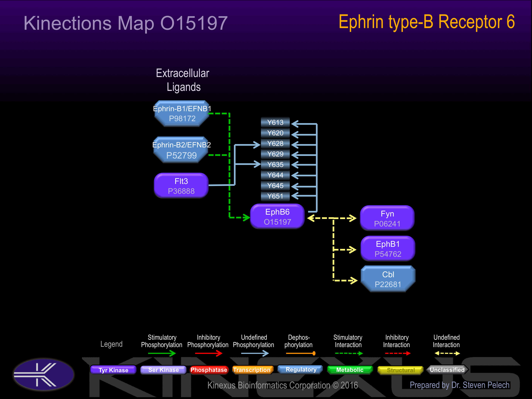Click the red Inhibitory Phosphorylation legend arrow

209,353
